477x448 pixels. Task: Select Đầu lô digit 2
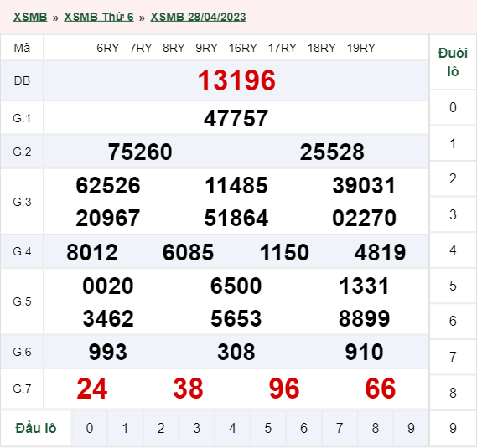pyautogui.click(x=161, y=428)
